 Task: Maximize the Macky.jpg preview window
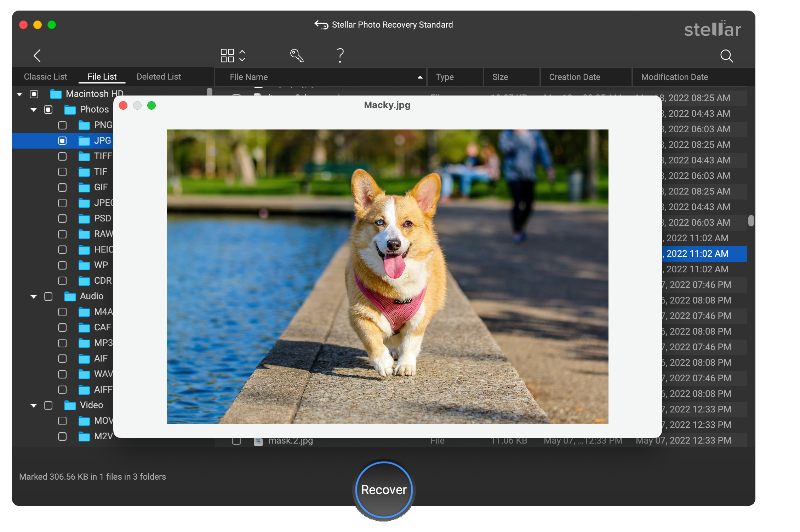152,105
